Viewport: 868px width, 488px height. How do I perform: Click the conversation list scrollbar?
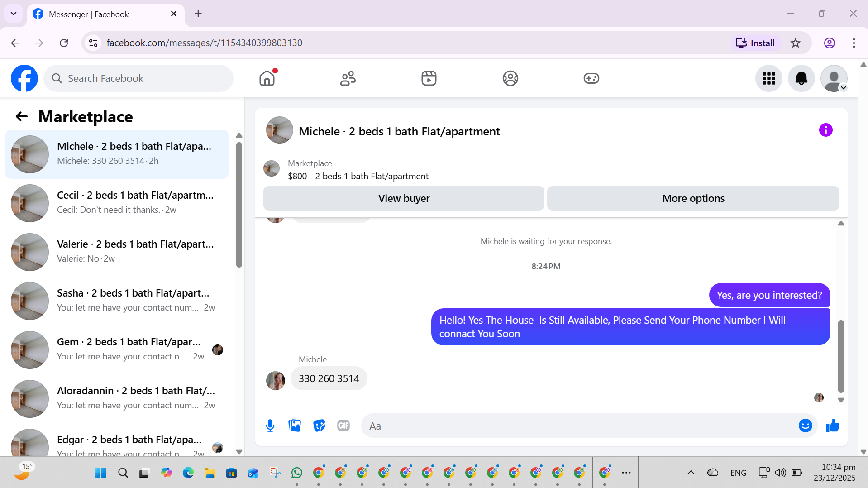point(239,205)
